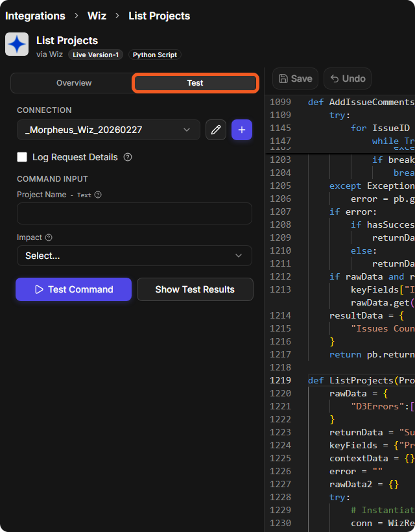This screenshot has height=532, width=415.
Task: Focus the Project Name input field
Action: click(x=134, y=213)
